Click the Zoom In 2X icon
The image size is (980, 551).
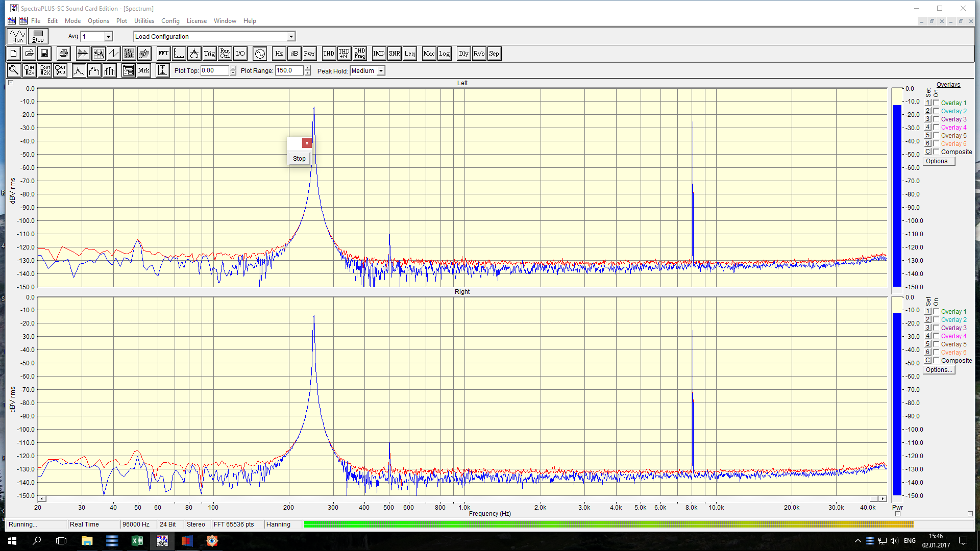[x=30, y=70]
